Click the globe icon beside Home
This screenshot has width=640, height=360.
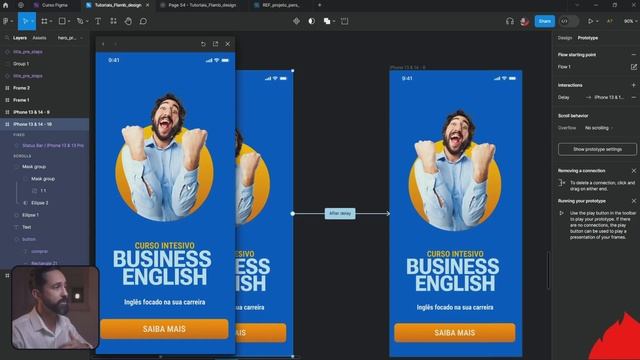tap(21, 5)
